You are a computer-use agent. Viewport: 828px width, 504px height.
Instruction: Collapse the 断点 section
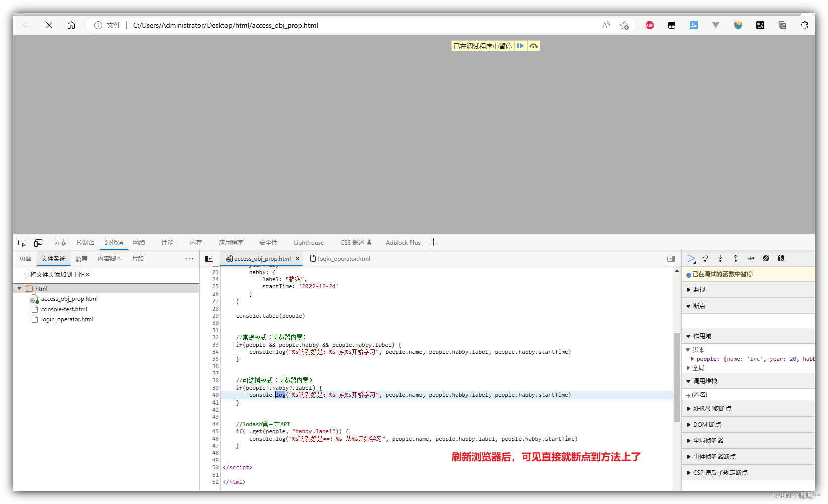pyautogui.click(x=748, y=306)
